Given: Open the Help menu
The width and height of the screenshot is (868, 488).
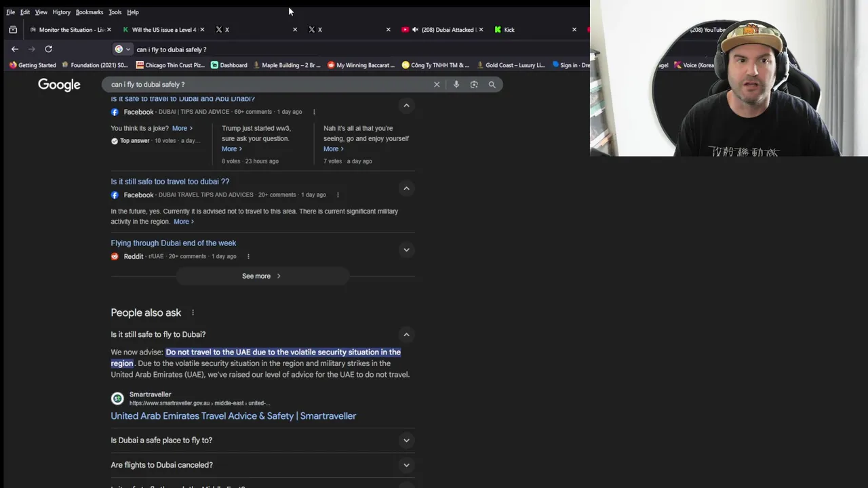Looking at the screenshot, I should pyautogui.click(x=133, y=12).
